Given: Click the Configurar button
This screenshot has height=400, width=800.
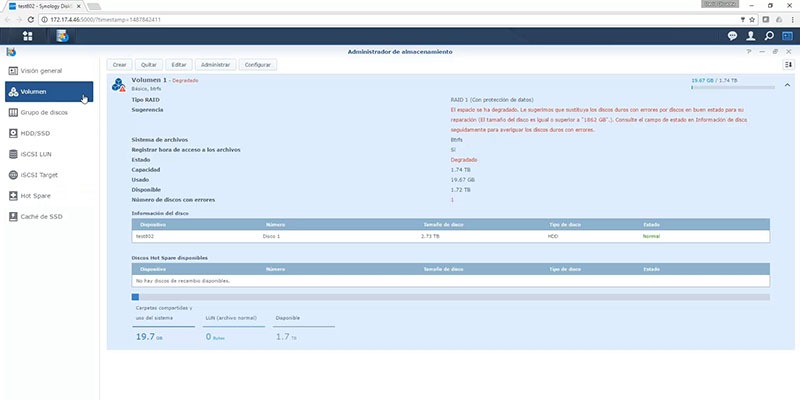Looking at the screenshot, I should (x=258, y=65).
